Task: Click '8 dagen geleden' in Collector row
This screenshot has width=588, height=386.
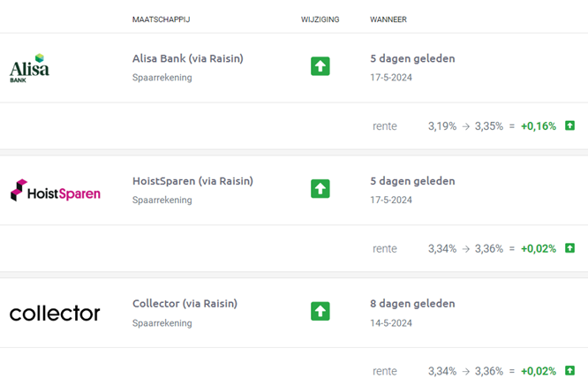Action: click(412, 304)
